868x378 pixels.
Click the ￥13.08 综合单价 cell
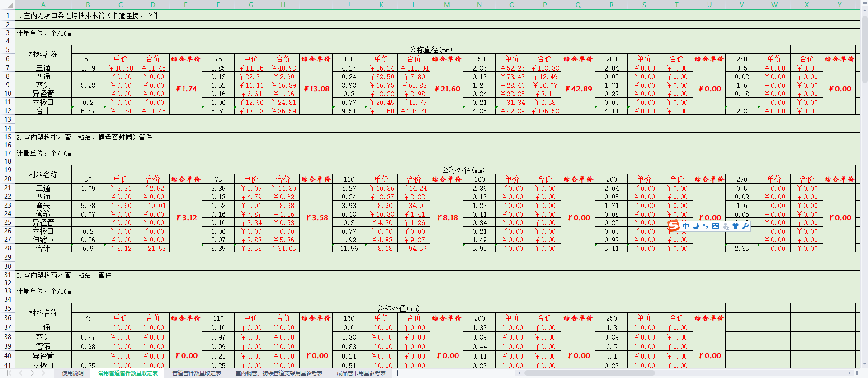tap(316, 89)
